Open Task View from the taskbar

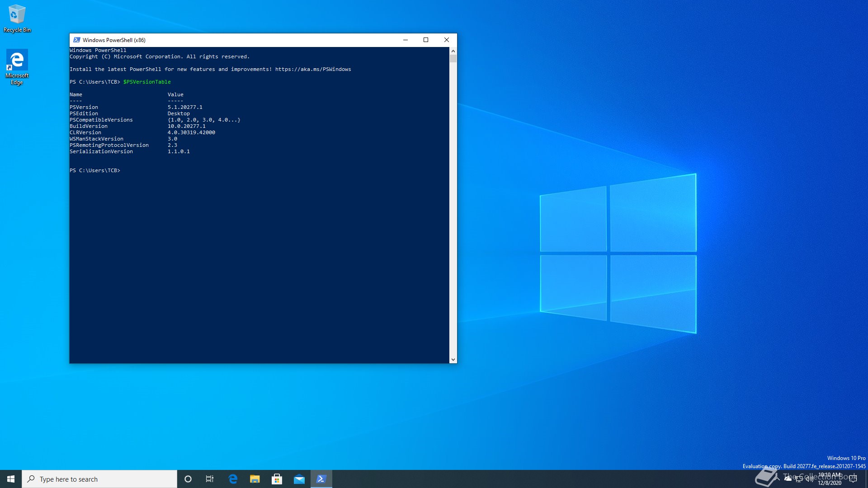[x=210, y=479]
